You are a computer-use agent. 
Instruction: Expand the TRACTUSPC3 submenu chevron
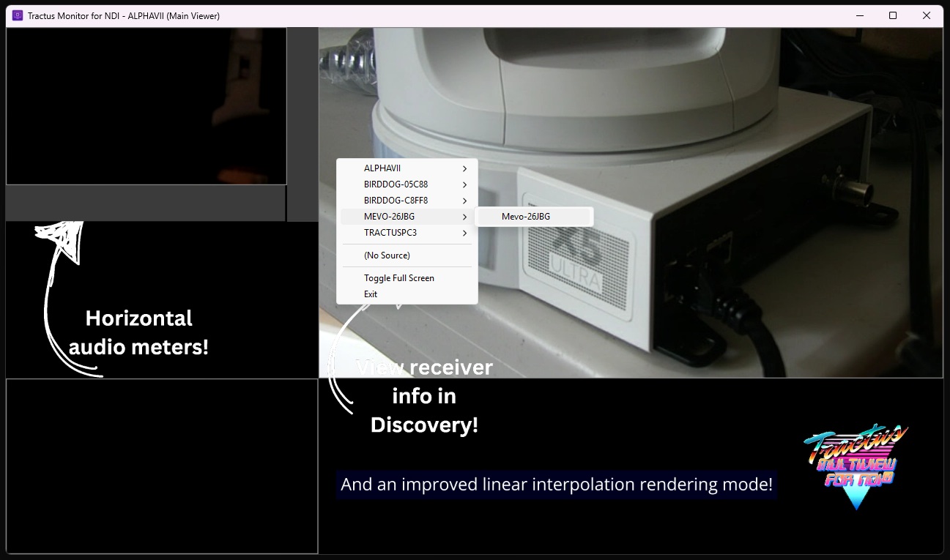tap(465, 233)
